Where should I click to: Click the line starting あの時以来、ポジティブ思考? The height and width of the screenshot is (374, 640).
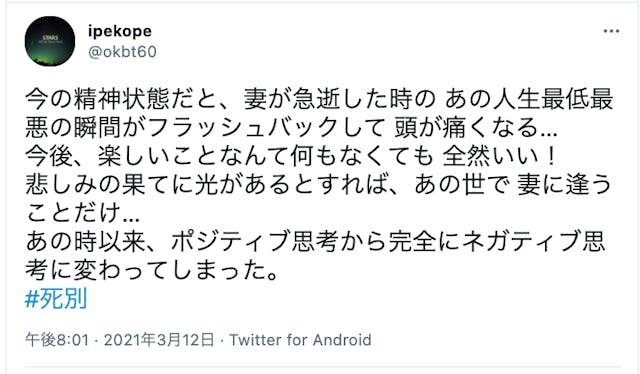pos(315,241)
